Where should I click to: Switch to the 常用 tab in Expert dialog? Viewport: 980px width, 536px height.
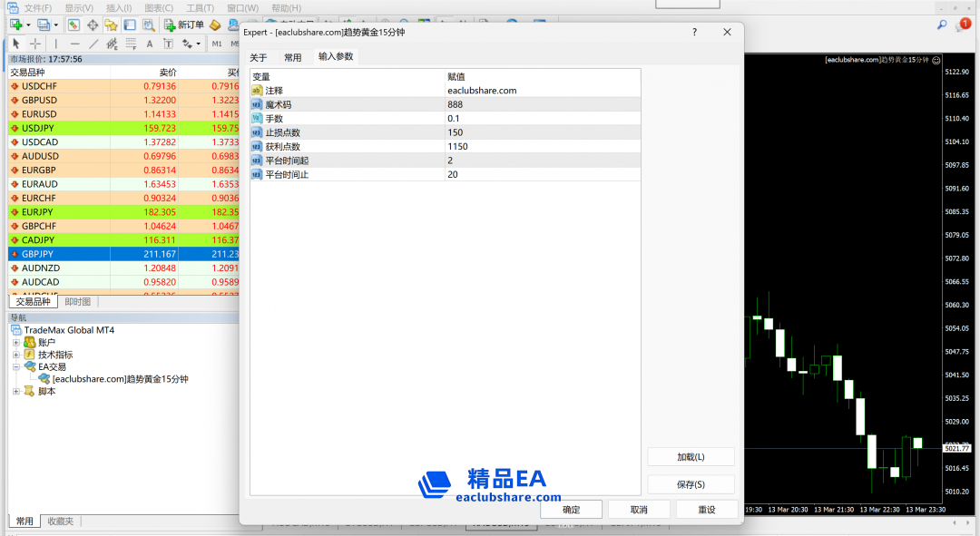pos(292,57)
